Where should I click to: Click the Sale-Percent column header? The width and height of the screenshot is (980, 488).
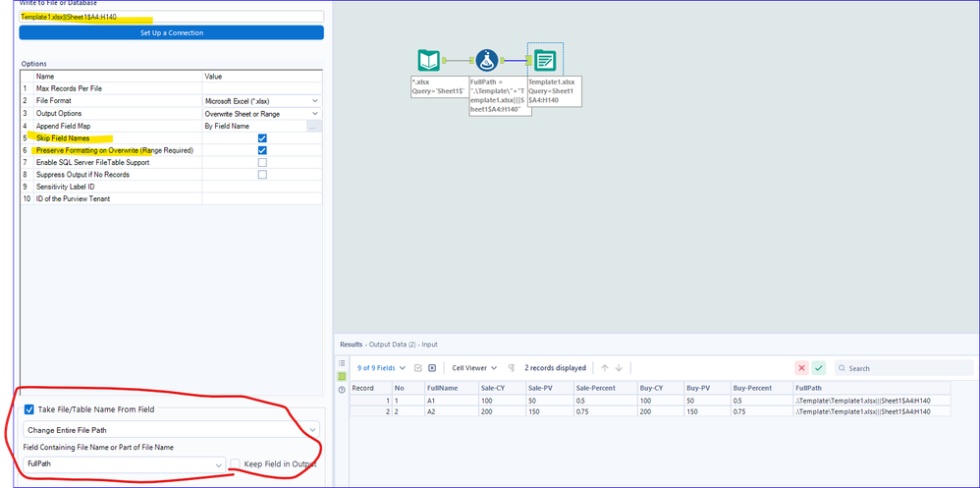[605, 388]
